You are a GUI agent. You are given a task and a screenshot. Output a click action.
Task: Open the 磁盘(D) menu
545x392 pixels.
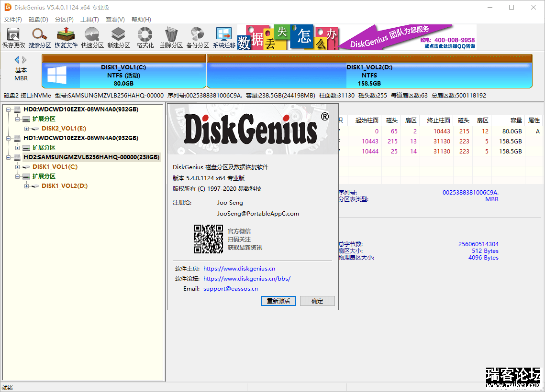click(38, 20)
